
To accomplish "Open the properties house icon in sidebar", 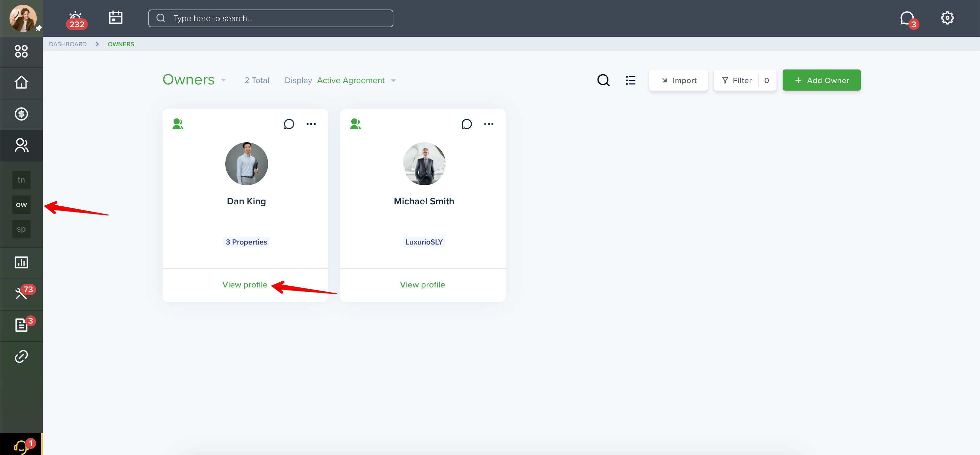I will 21,83.
